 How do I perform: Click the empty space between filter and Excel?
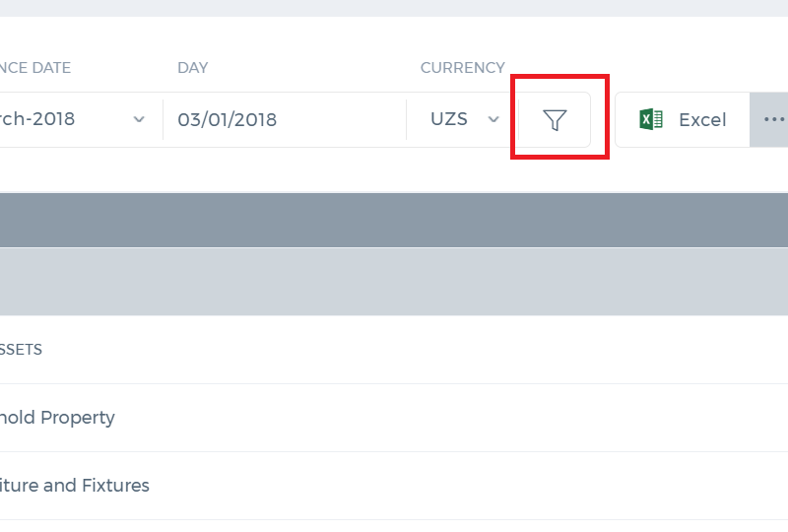coord(603,119)
